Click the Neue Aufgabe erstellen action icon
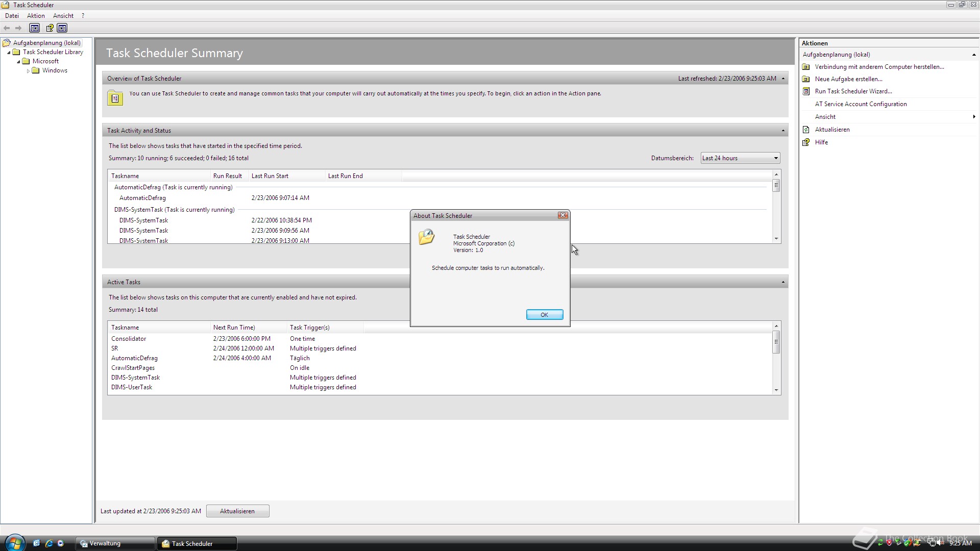This screenshot has width=980, height=551. click(x=806, y=79)
